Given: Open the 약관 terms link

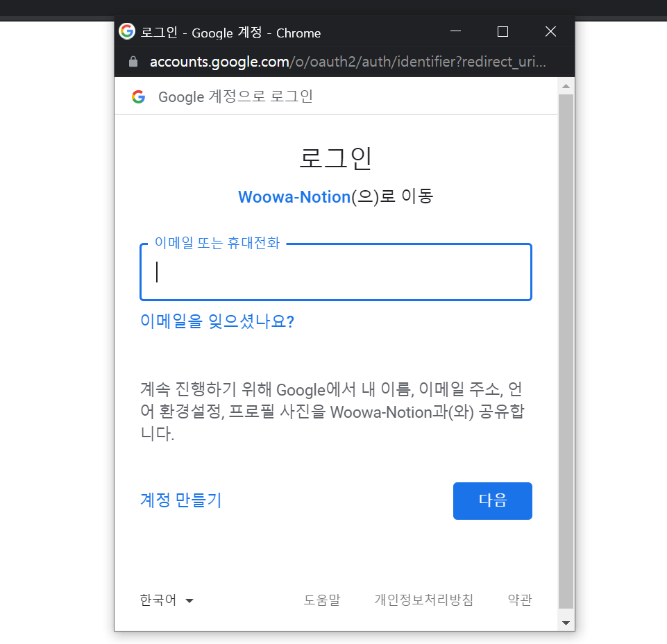Looking at the screenshot, I should pyautogui.click(x=520, y=600).
